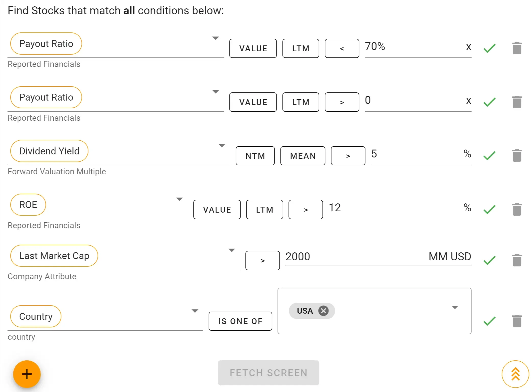Edit the ROE threshold value 12
This screenshot has width=532, height=392.
(x=393, y=208)
